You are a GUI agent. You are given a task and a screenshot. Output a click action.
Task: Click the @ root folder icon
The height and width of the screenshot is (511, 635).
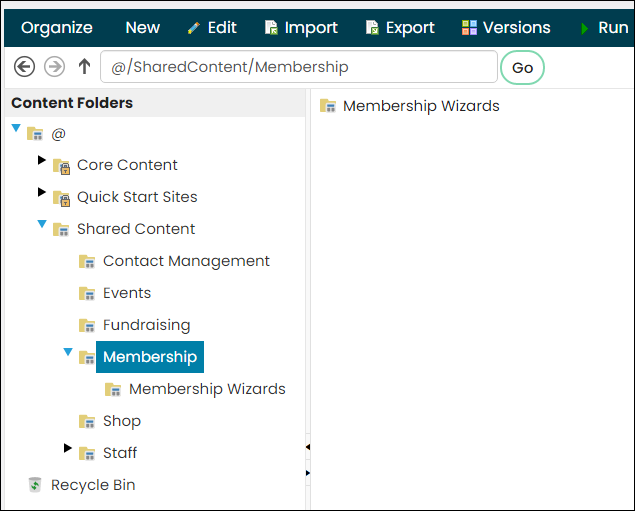(x=35, y=133)
